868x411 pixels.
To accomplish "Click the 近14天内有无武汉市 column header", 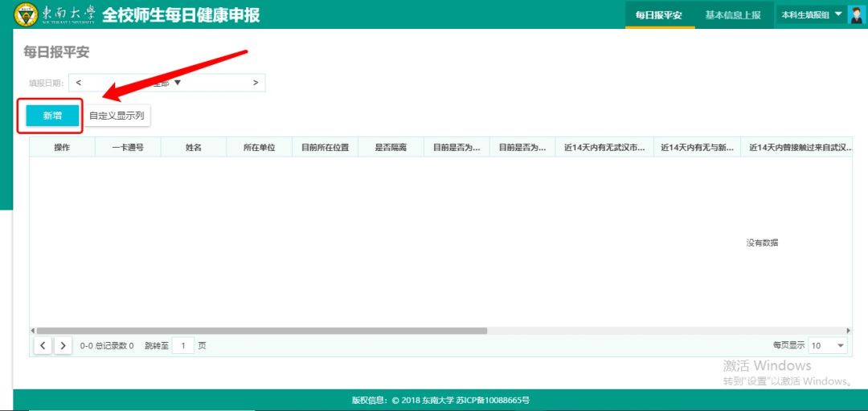I will click(x=604, y=148).
